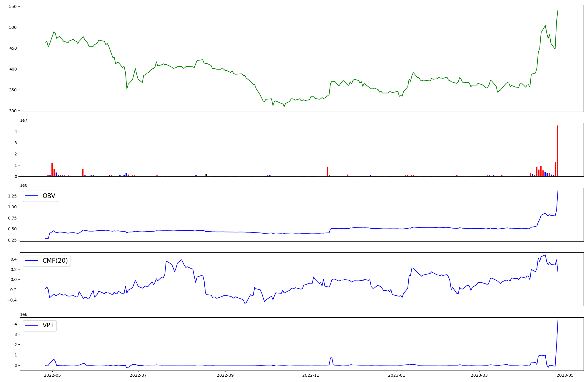This screenshot has width=588, height=382.
Task: Click the 300 price axis tick label
Action: click(x=14, y=111)
